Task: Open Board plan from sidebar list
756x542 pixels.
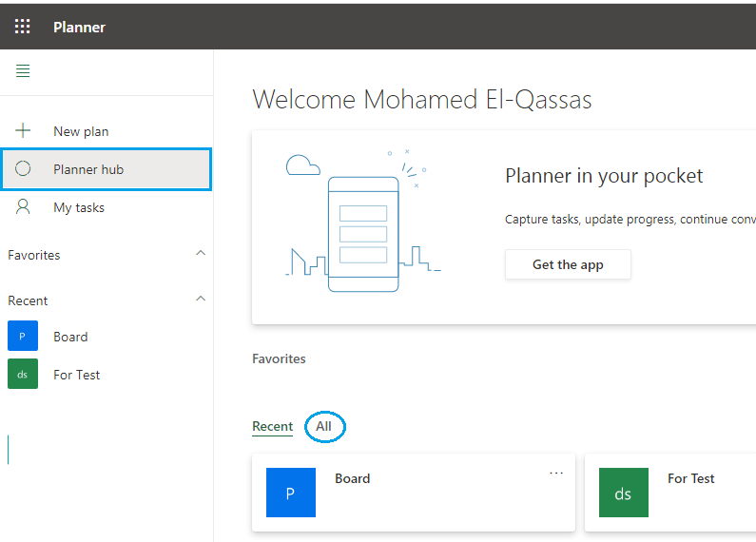Action: tap(71, 337)
